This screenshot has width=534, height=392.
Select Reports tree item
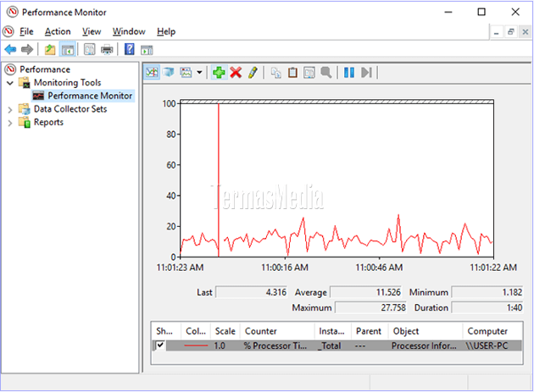coord(48,123)
